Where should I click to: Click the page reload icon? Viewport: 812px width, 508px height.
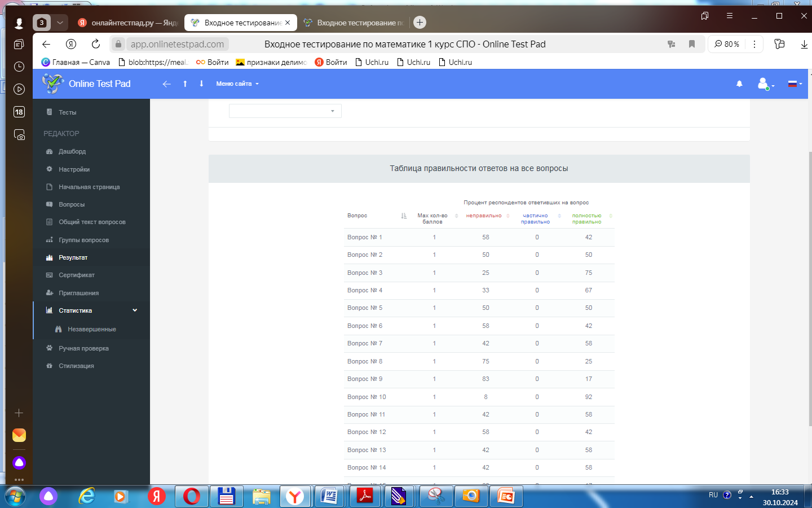click(x=96, y=44)
